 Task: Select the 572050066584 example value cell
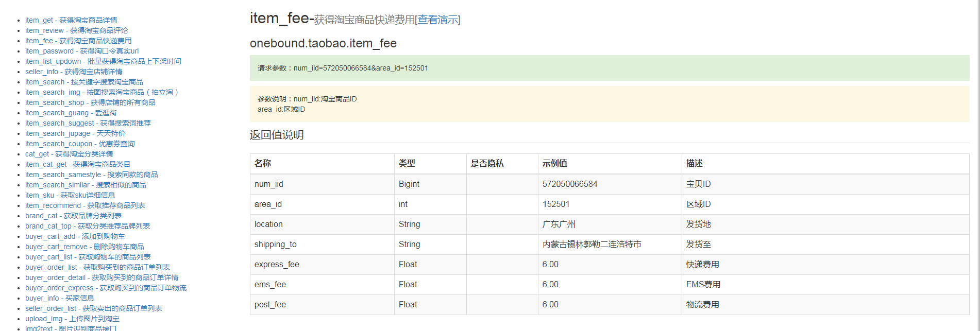[x=610, y=184]
